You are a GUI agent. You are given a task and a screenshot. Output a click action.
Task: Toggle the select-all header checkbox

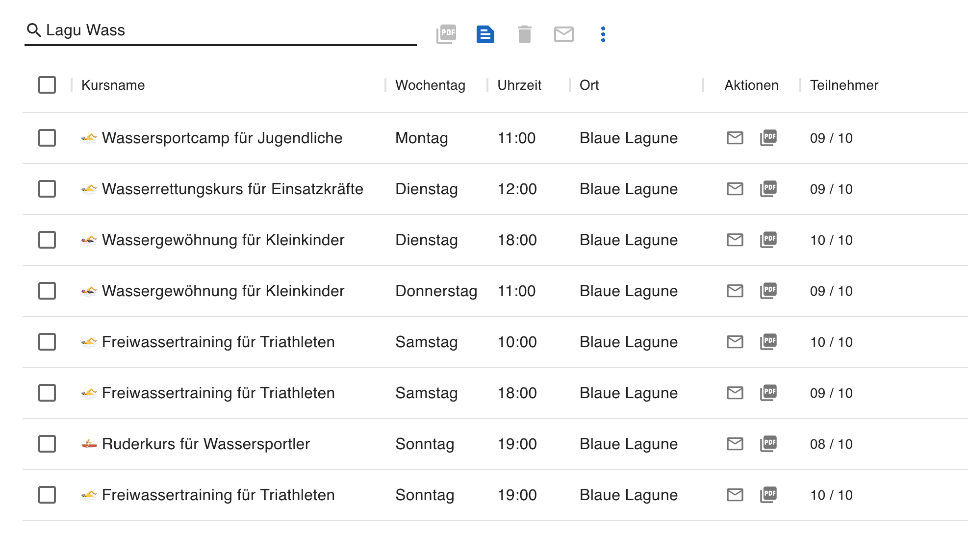[47, 85]
